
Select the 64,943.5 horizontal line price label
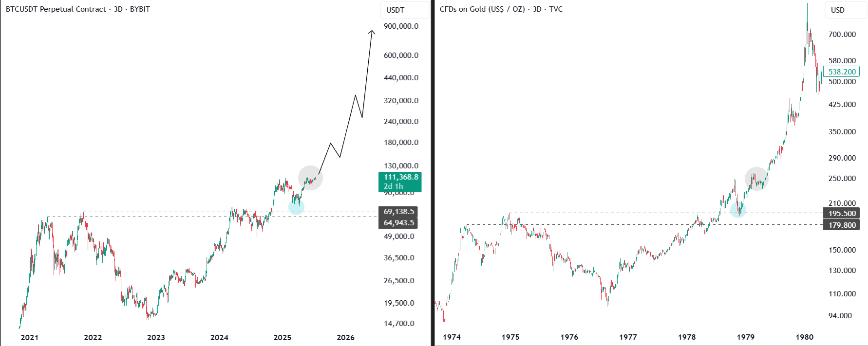(x=398, y=223)
